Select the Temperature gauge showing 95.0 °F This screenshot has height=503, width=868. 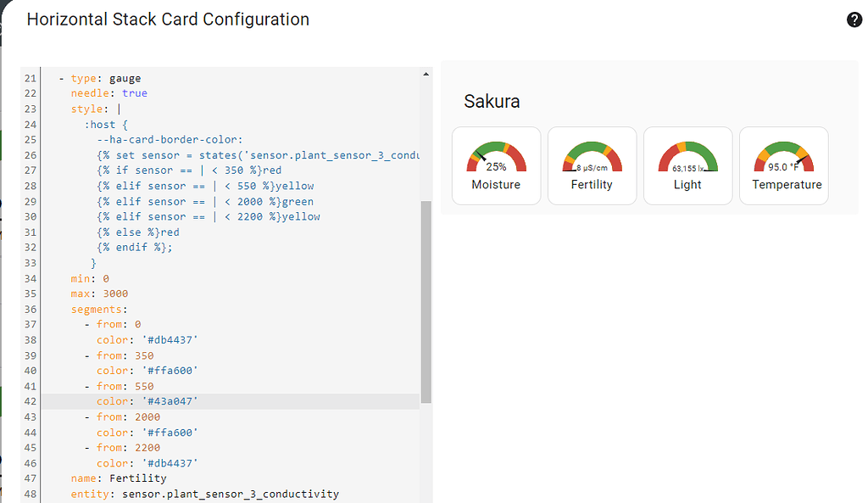[x=784, y=165]
